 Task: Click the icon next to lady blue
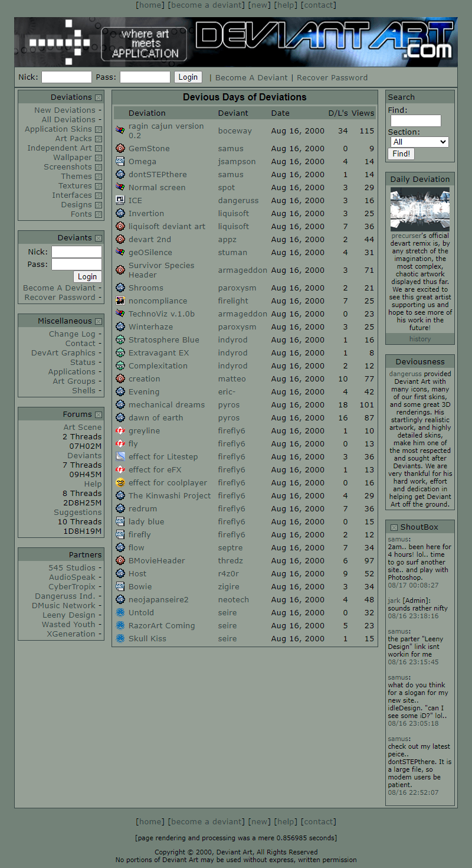(x=120, y=522)
